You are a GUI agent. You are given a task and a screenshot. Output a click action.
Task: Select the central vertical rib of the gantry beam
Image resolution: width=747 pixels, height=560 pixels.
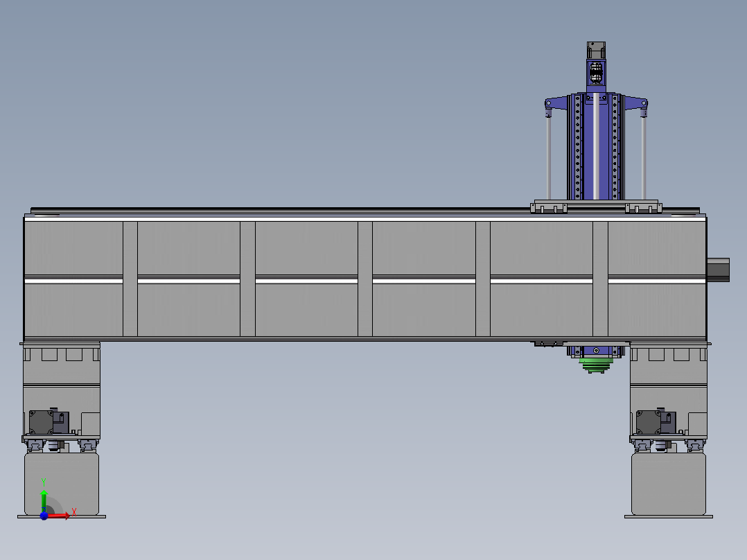pyautogui.click(x=365, y=279)
